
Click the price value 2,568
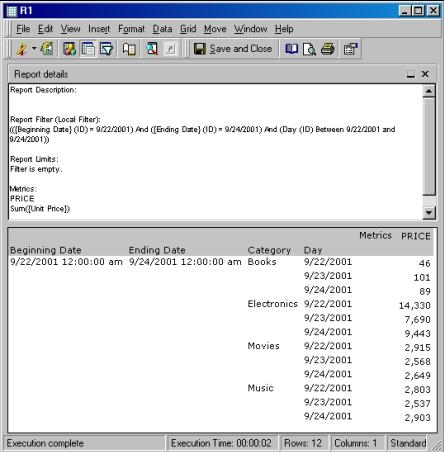click(x=418, y=362)
